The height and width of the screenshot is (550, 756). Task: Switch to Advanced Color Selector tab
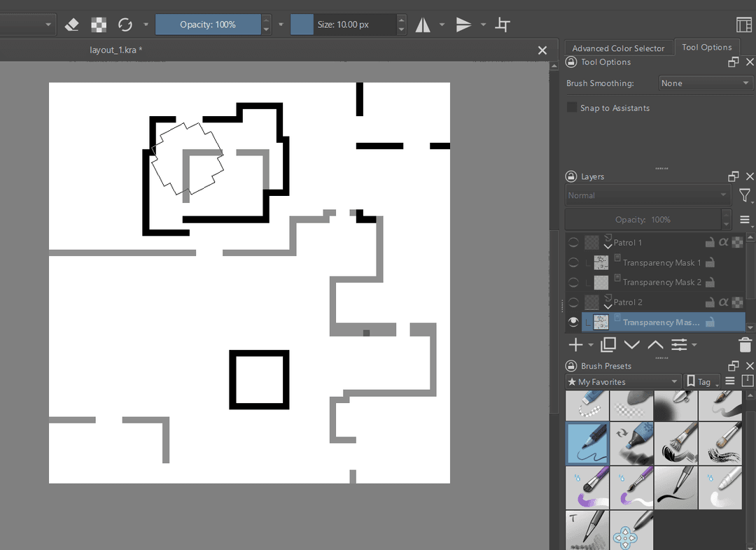pos(618,48)
